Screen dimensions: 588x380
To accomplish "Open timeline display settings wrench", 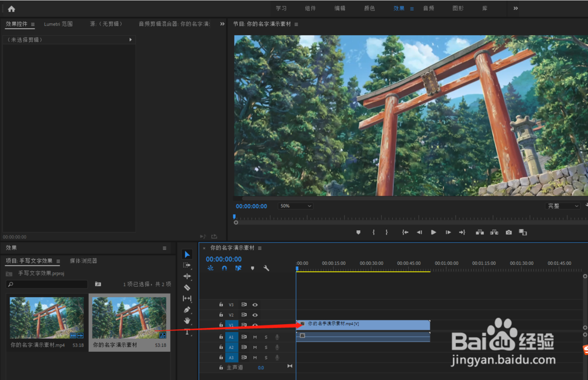I will (x=266, y=268).
